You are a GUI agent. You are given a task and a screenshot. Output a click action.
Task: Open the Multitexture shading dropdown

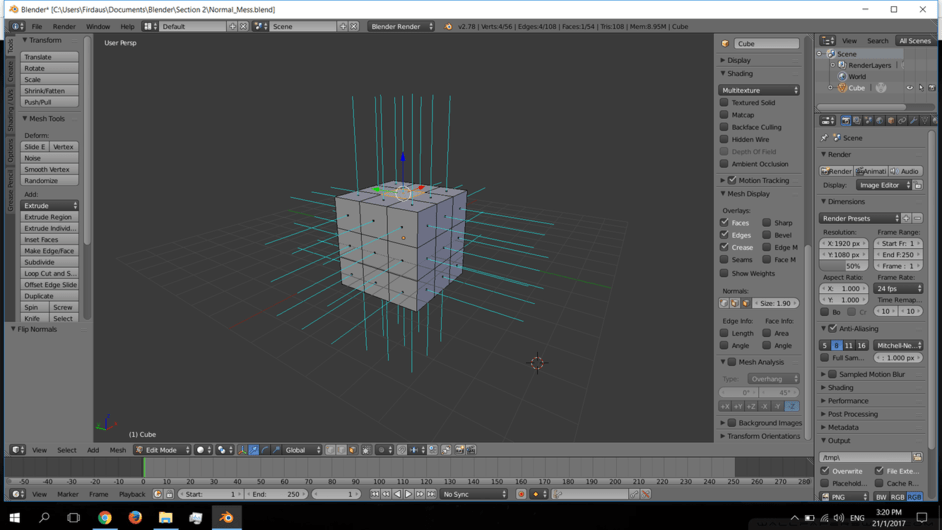(x=759, y=90)
